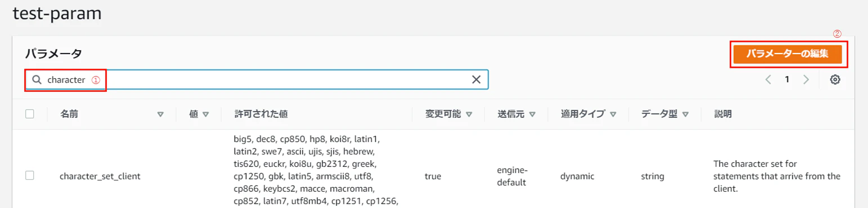Select all parameters header checkbox

coord(30,114)
